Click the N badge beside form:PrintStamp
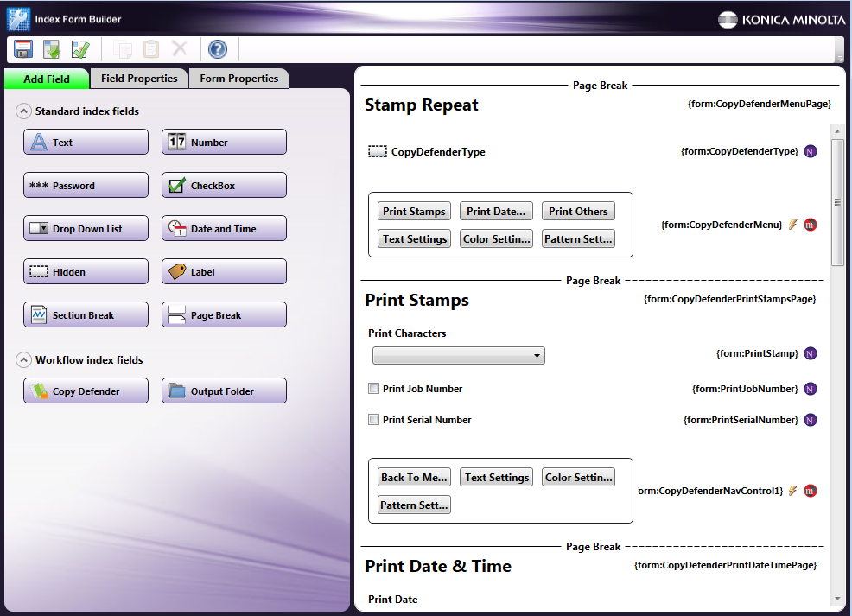The width and height of the screenshot is (852, 616). tap(811, 353)
